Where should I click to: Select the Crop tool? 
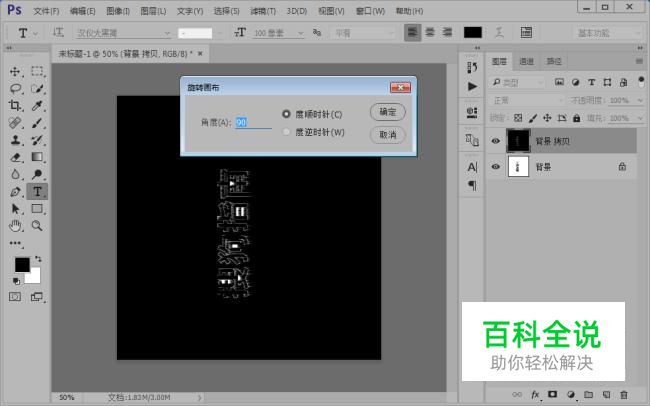point(15,106)
